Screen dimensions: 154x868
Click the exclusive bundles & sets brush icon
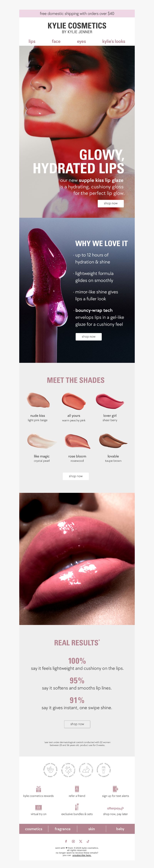click(77, 807)
